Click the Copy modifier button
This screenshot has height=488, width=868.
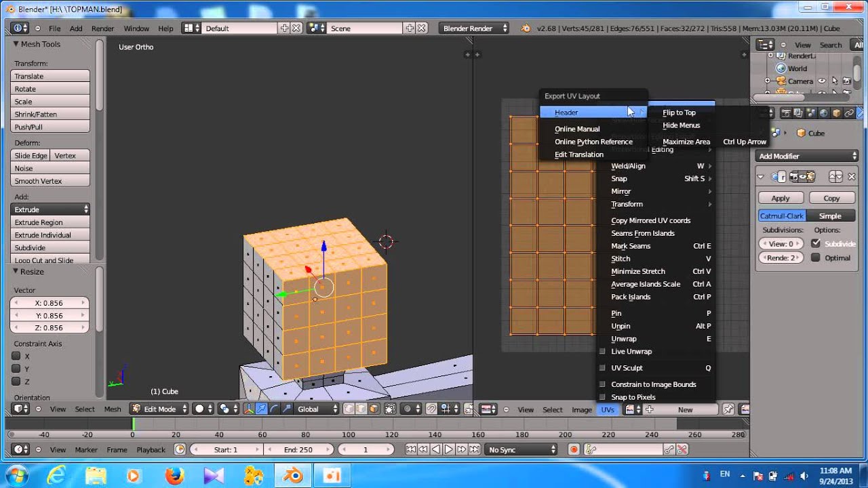tap(831, 198)
